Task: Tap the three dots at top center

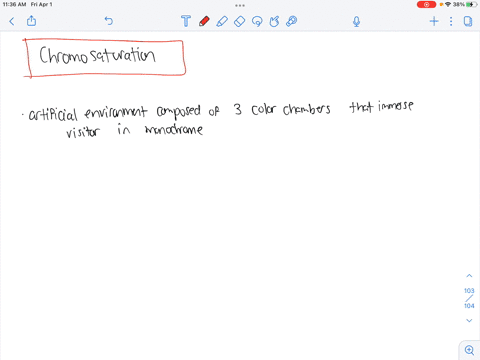Action: click(240, 5)
